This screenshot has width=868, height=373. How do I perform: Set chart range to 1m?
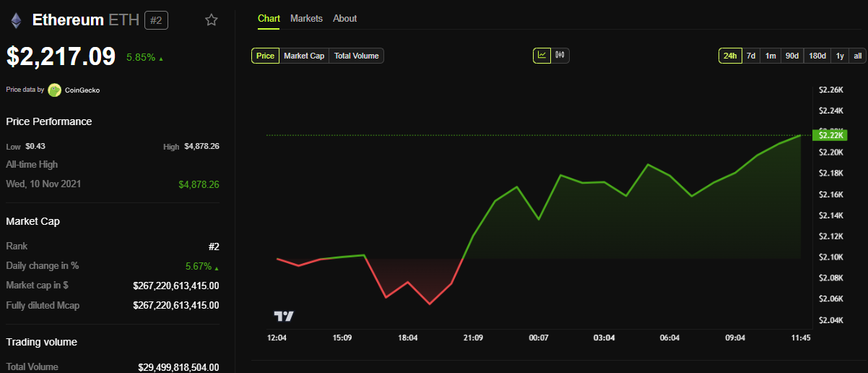[x=771, y=56]
